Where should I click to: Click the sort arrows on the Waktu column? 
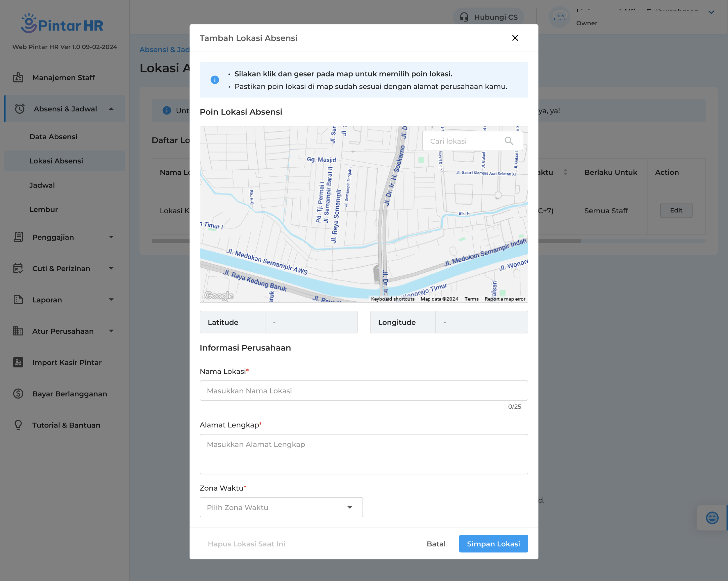tap(565, 172)
